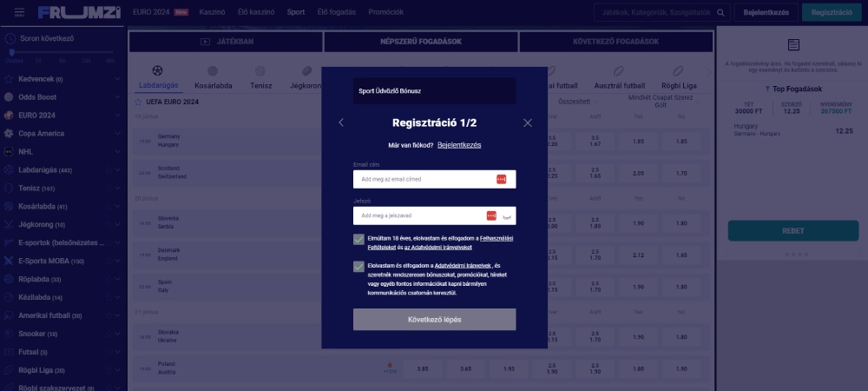The height and width of the screenshot is (391, 868).
Task: Click the Jégkorong sidebar sticks icon
Action: 9,225
